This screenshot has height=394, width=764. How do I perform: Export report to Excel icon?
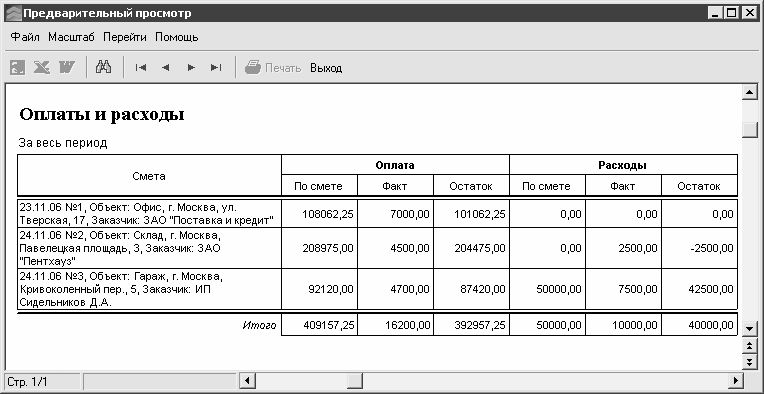42,67
